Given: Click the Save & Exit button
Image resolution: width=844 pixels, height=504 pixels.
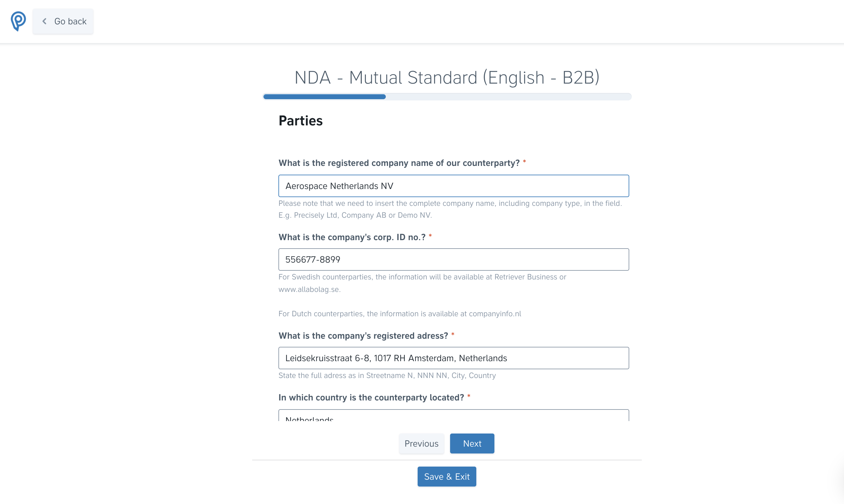Looking at the screenshot, I should pyautogui.click(x=447, y=476).
